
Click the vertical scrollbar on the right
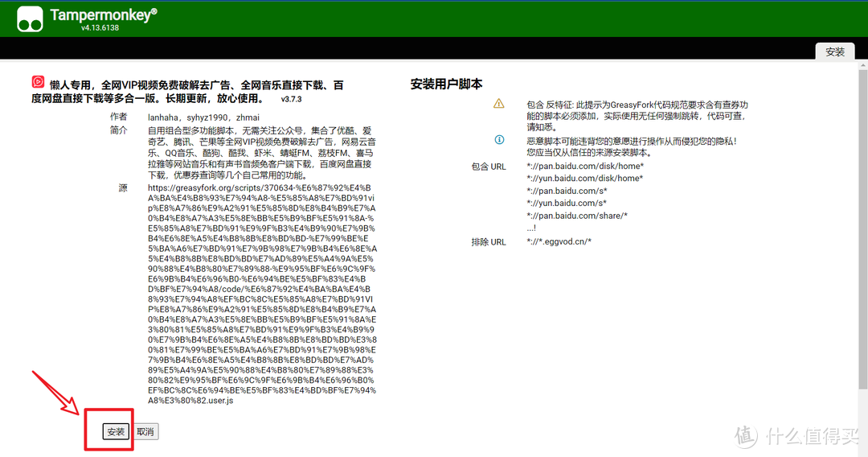(863, 230)
